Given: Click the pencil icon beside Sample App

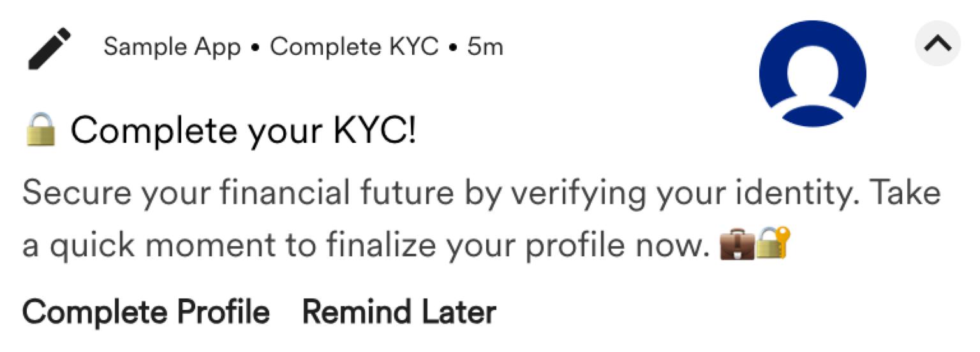Looking at the screenshot, I should tap(48, 49).
